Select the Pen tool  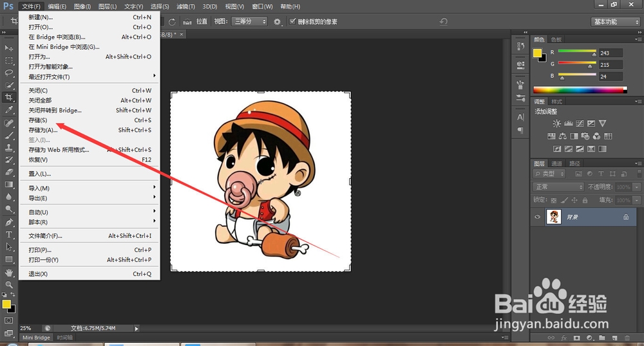coord(8,222)
